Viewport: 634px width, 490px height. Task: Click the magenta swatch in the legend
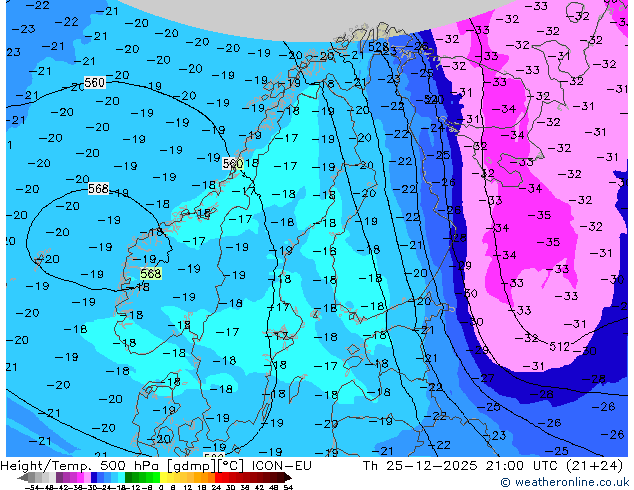click(x=80, y=478)
